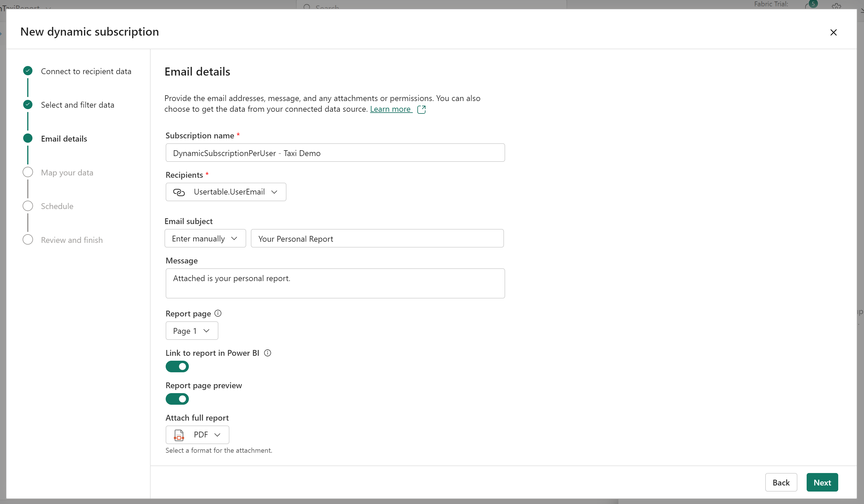Expand the Page 1 report page dropdown
The width and height of the screenshot is (864, 504).
(x=206, y=330)
